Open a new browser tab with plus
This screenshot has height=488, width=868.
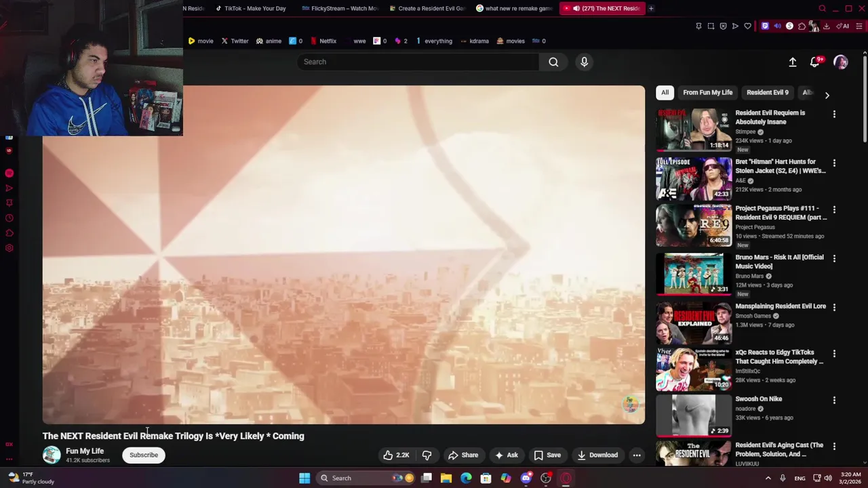[651, 9]
